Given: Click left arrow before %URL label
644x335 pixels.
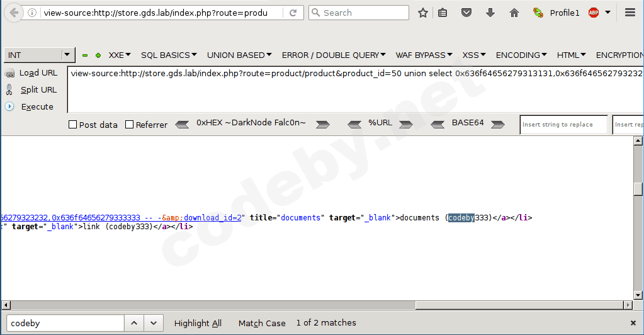Looking at the screenshot, I should [x=354, y=124].
